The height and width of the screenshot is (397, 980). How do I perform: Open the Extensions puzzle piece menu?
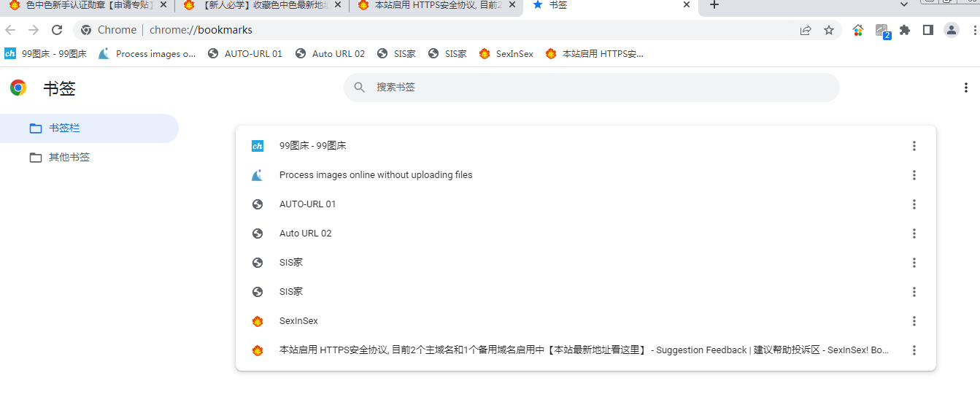pyautogui.click(x=905, y=30)
